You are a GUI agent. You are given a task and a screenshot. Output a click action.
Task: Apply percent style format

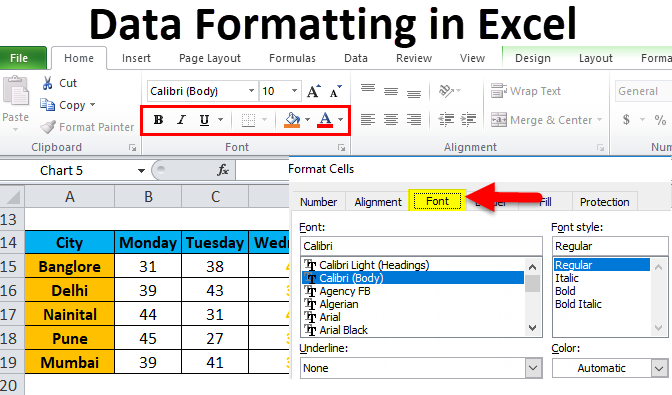pos(660,120)
